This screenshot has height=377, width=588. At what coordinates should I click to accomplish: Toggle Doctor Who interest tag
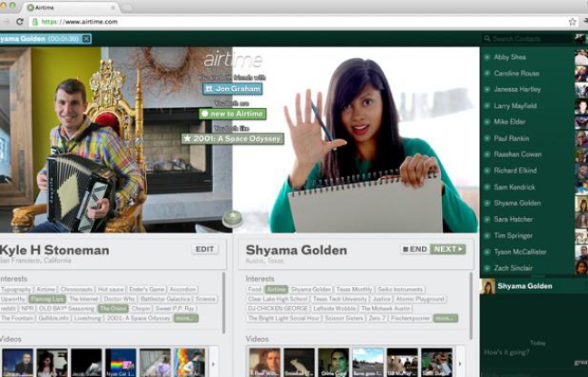[x=119, y=299]
